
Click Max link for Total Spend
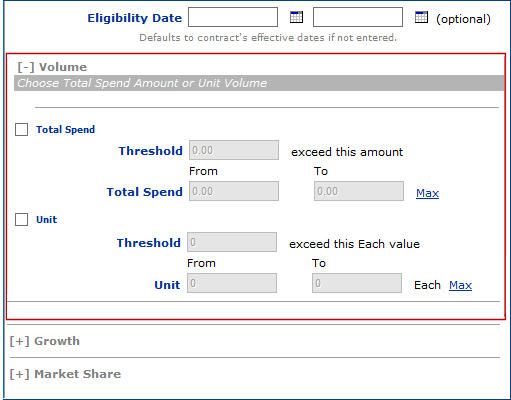[x=427, y=193]
